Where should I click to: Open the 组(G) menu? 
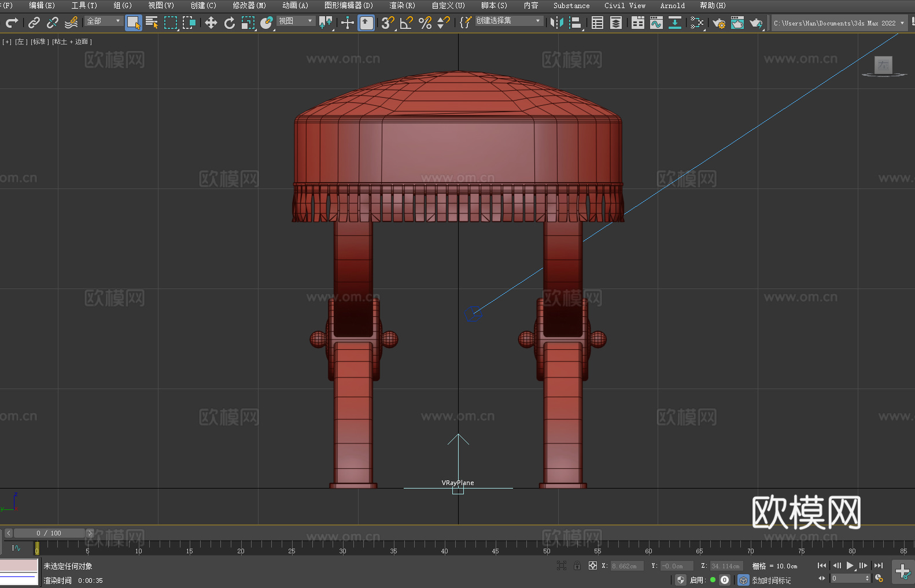[123, 5]
